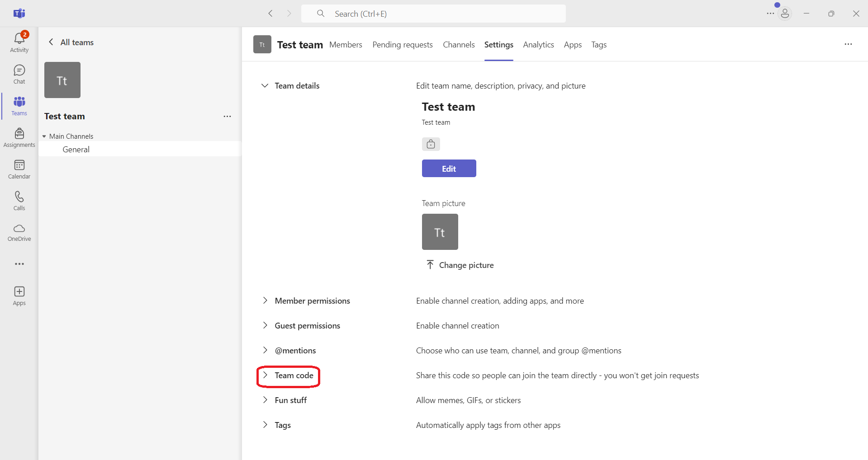Expand the Fun stuff section
Image resolution: width=868 pixels, height=460 pixels.
pyautogui.click(x=265, y=400)
